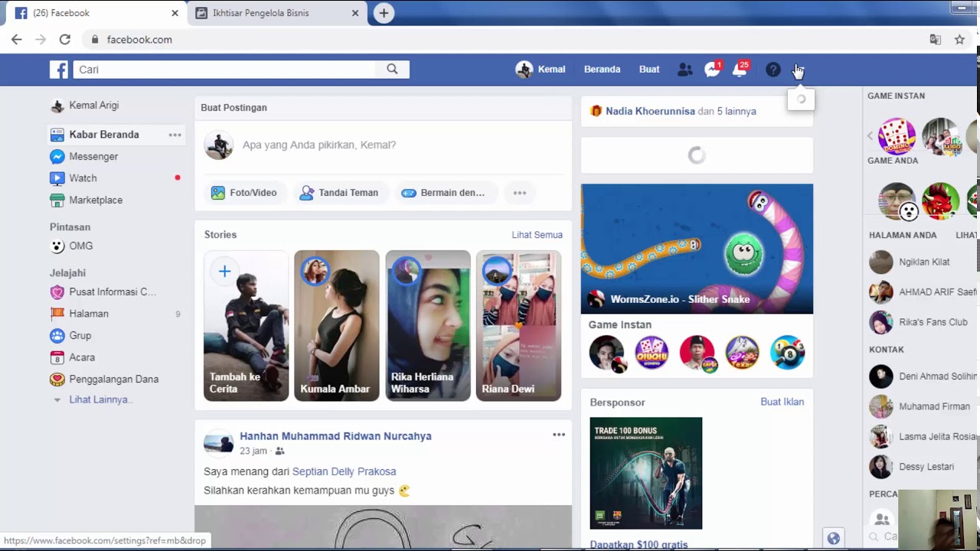Go to Beranda in header
The height and width of the screenshot is (551, 980).
(602, 70)
